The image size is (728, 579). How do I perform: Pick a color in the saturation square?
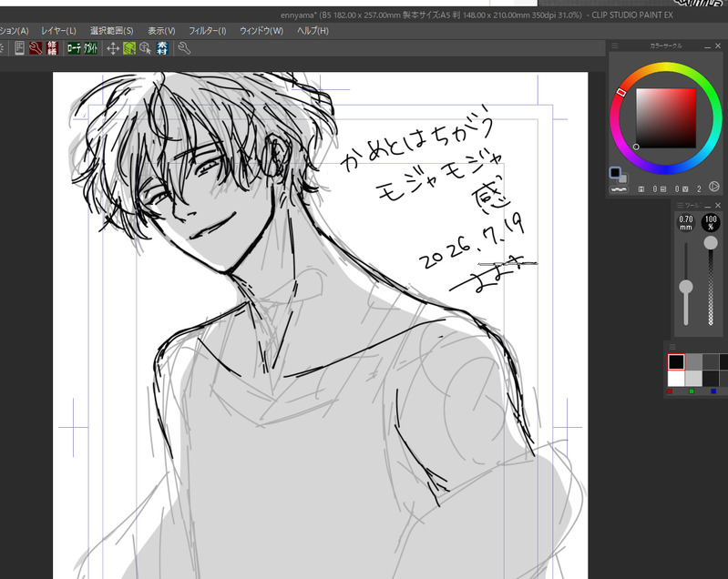click(x=666, y=118)
